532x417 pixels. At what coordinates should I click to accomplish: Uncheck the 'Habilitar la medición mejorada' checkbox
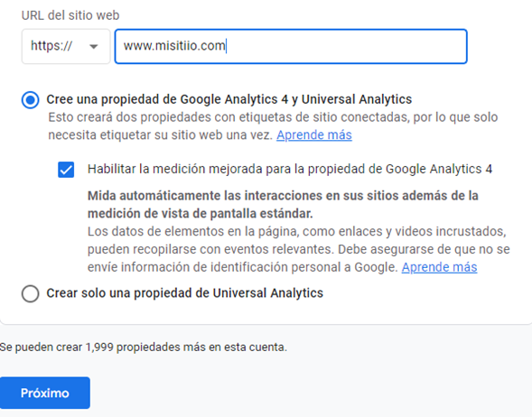click(x=66, y=170)
